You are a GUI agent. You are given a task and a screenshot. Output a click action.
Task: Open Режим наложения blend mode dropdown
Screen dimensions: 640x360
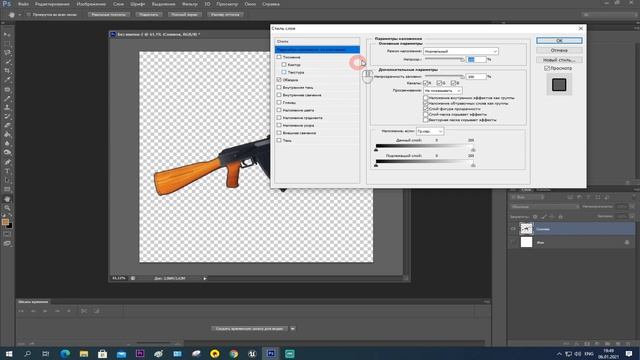(x=461, y=51)
